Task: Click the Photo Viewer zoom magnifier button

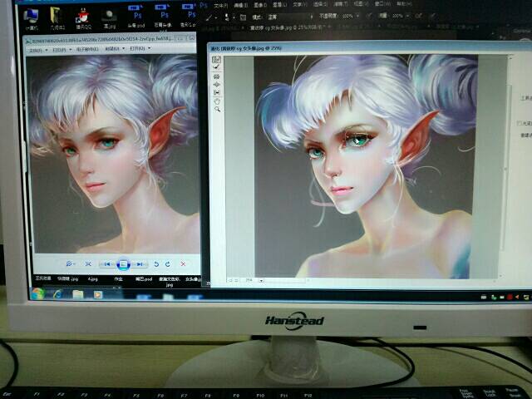Action: 70,264
